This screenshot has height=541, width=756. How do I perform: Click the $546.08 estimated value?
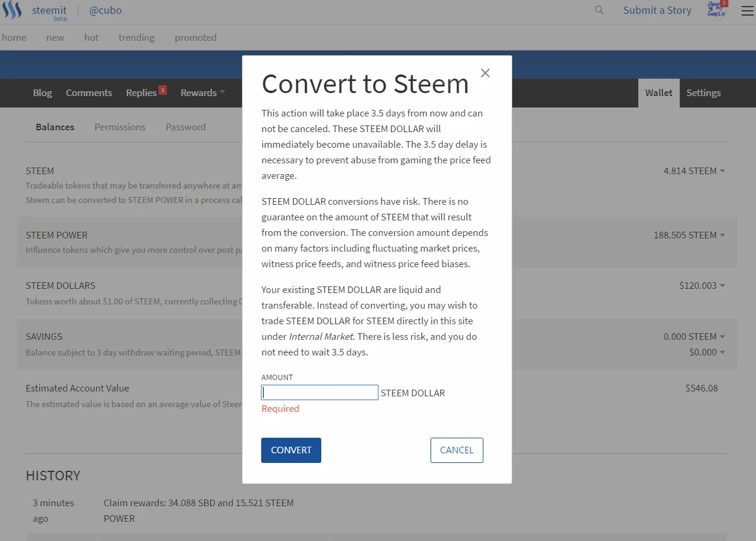coord(701,388)
